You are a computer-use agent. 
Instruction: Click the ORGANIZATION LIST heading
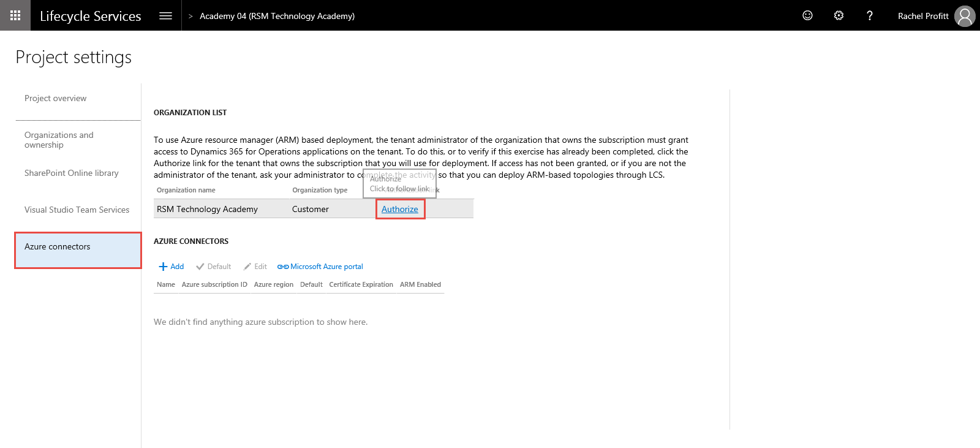(x=190, y=113)
